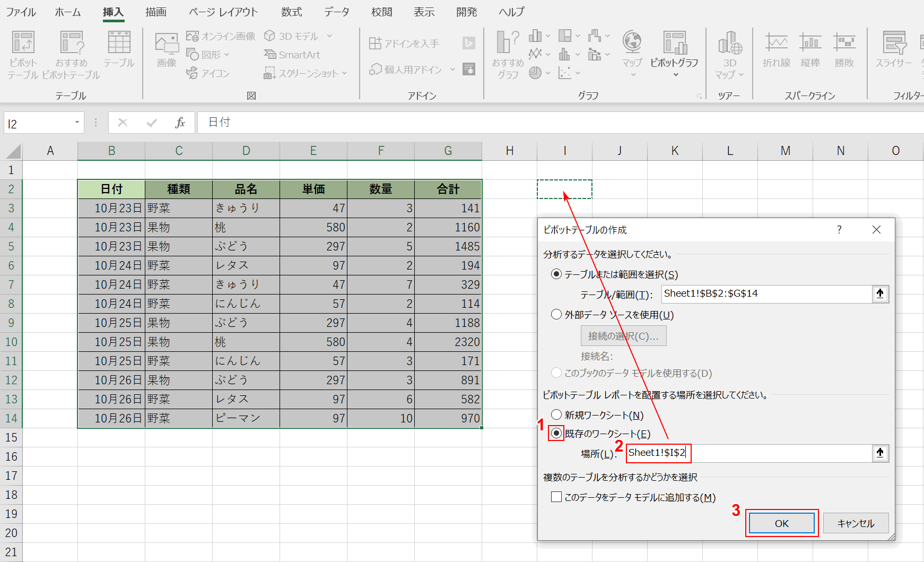Select 外部データソースを使用 radio button
The height and width of the screenshot is (562, 924).
point(556,315)
